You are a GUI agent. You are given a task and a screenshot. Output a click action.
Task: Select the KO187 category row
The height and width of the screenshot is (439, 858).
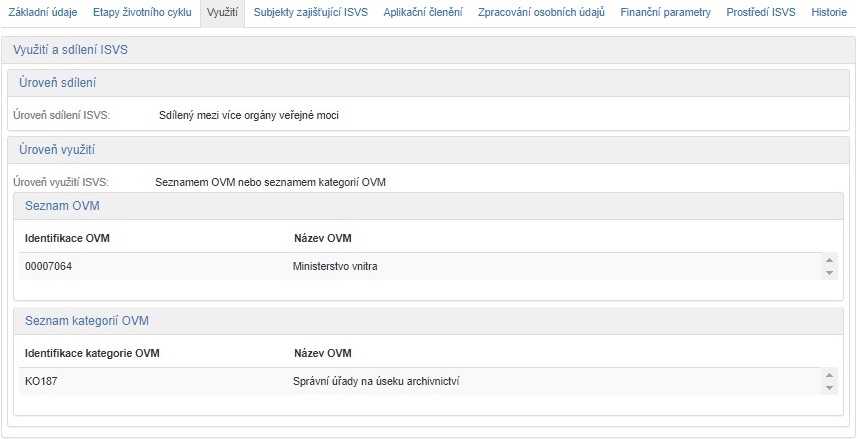tap(420, 381)
